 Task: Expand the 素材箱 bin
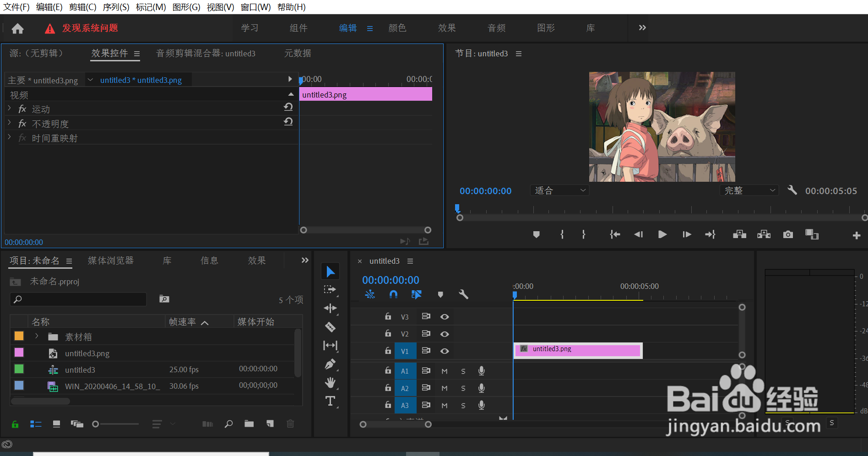coord(37,336)
